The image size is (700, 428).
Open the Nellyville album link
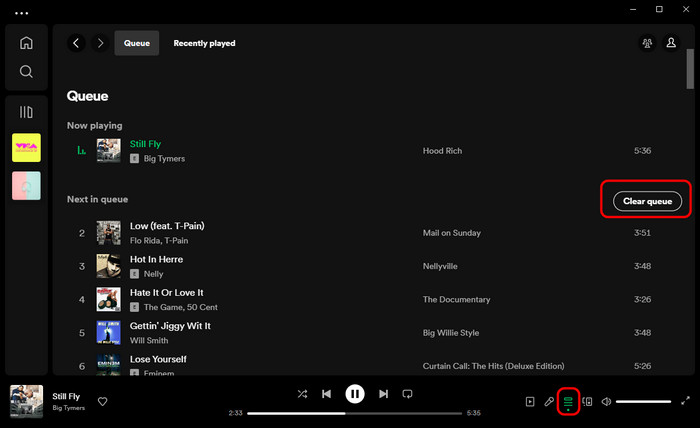[440, 266]
